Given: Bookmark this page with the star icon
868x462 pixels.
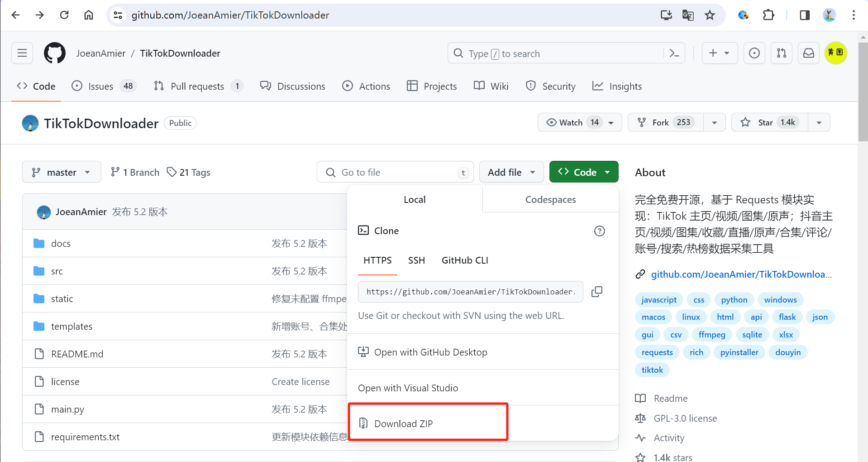Looking at the screenshot, I should click(x=710, y=15).
